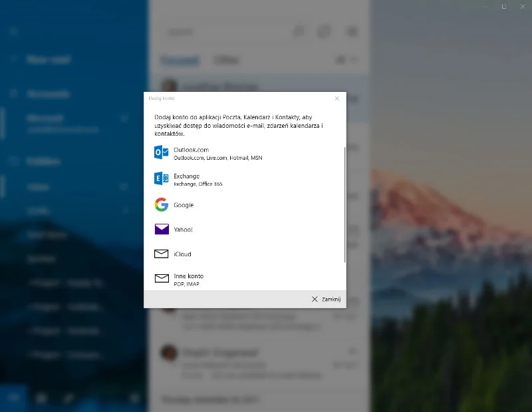
Task: Click the sync icon above the message list
Action: 324,31
